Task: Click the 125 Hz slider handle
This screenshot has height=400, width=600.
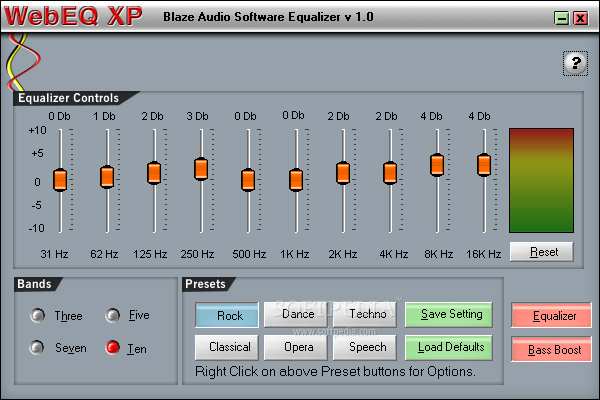Action: [x=154, y=173]
